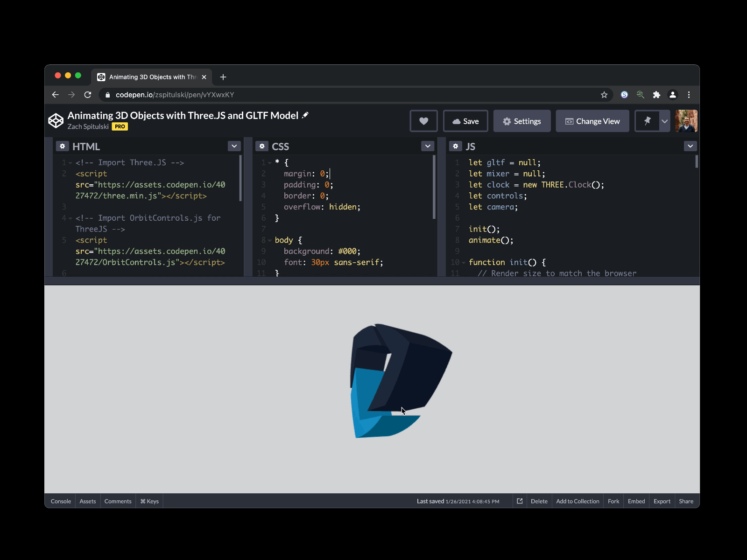Expand the JS panel dropdown chevron
This screenshot has width=747, height=560.
coord(690,147)
